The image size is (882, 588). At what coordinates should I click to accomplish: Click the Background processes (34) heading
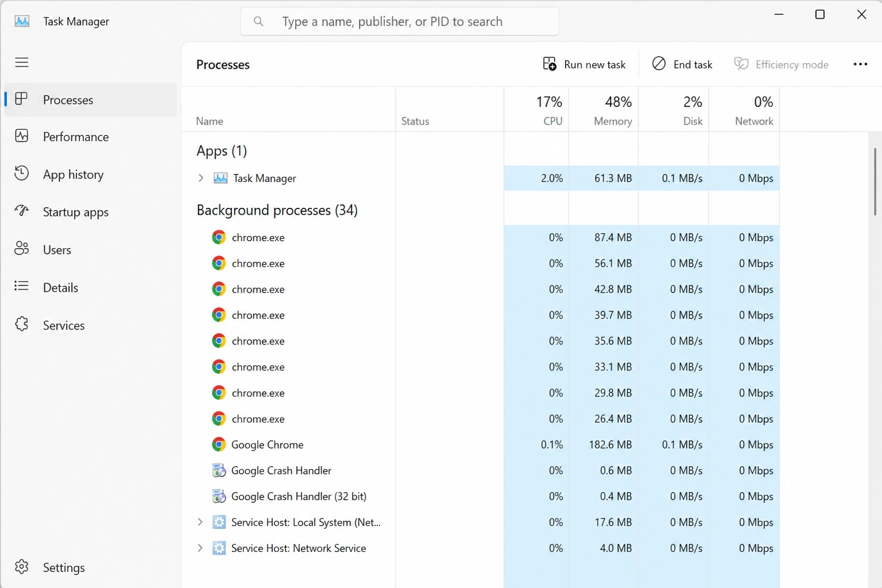(277, 210)
